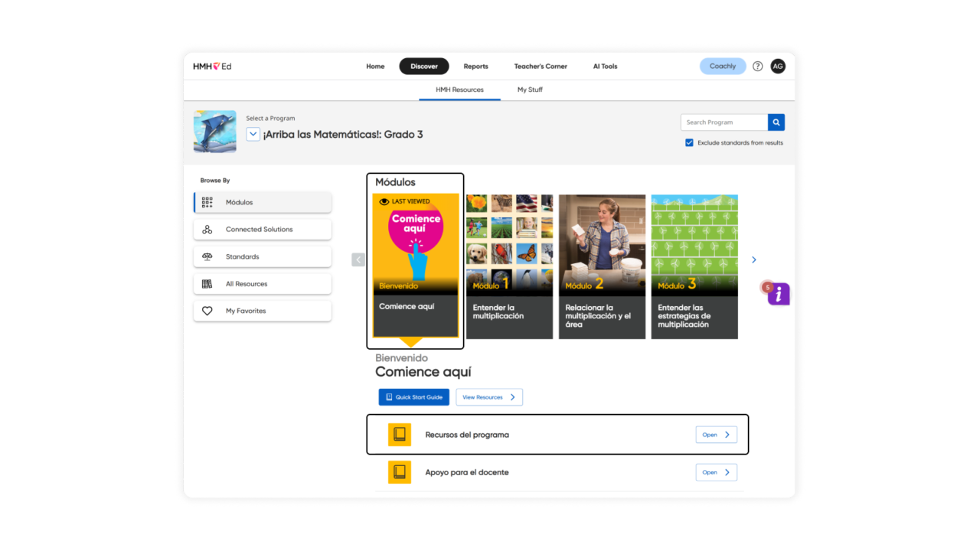Click the Coachly button
980x551 pixels.
click(723, 67)
